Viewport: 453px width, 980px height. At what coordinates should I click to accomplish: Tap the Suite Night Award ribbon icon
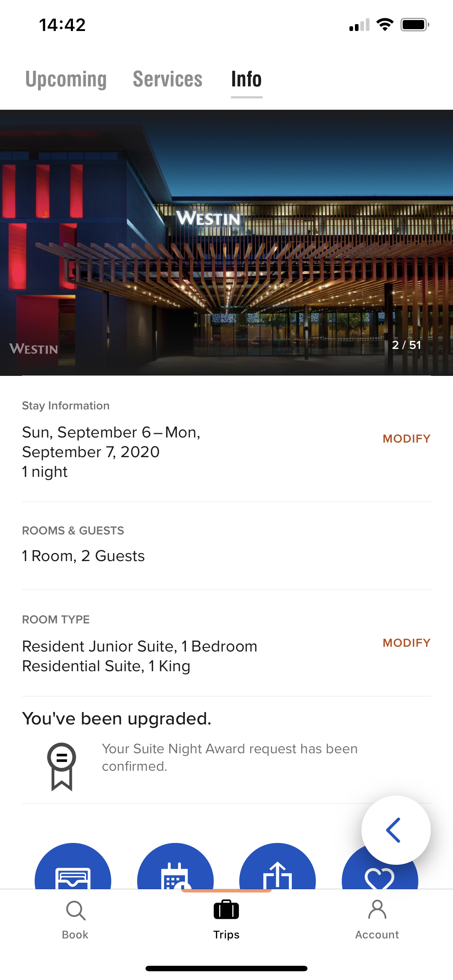tap(62, 767)
